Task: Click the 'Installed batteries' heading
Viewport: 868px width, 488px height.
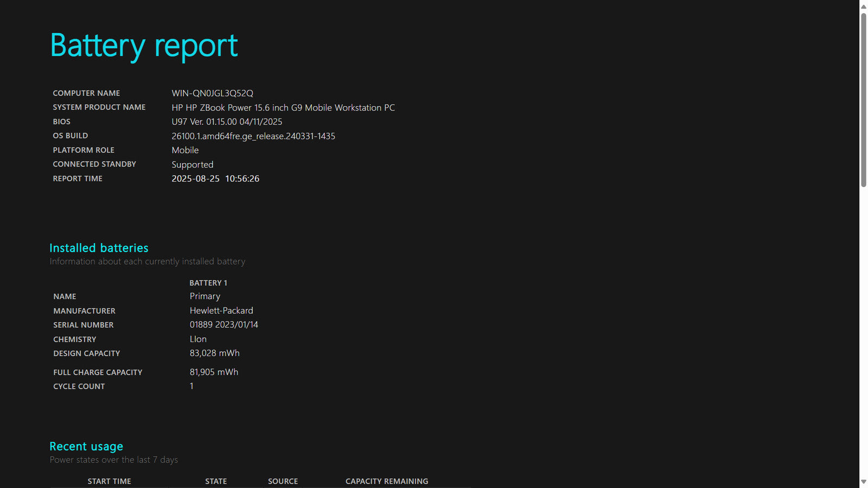Action: click(x=99, y=248)
